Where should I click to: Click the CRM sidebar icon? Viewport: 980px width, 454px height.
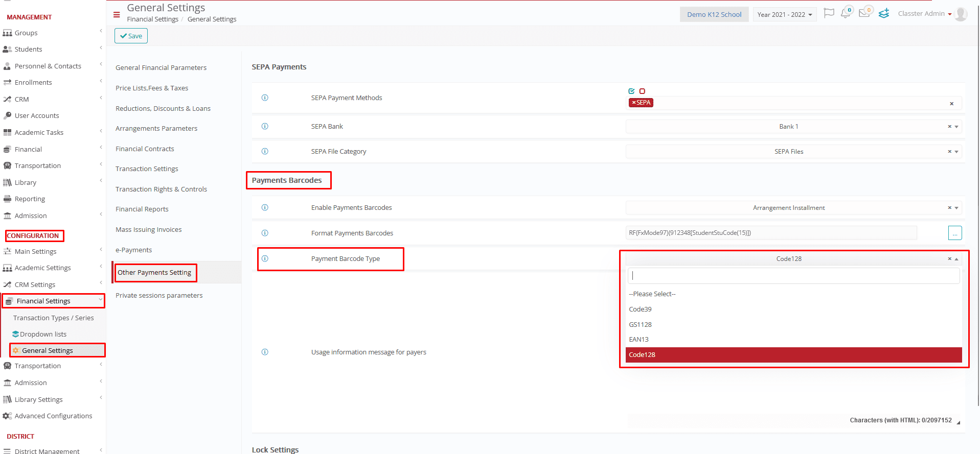click(7, 99)
